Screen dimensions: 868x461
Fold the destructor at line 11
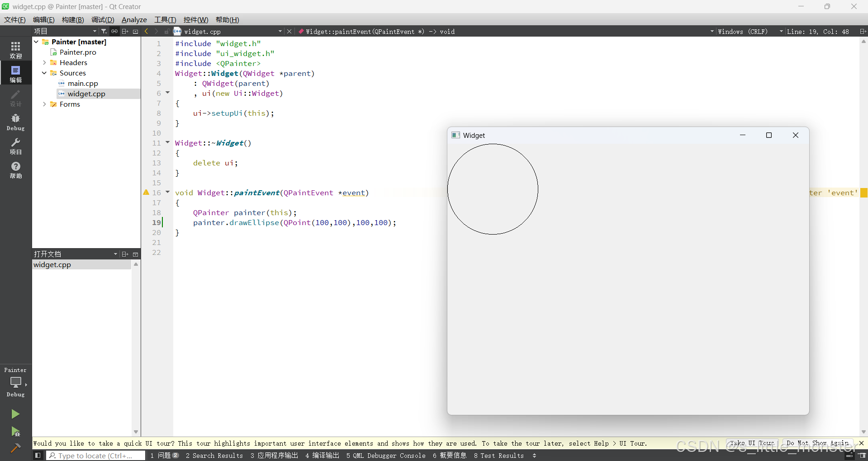[x=167, y=142]
